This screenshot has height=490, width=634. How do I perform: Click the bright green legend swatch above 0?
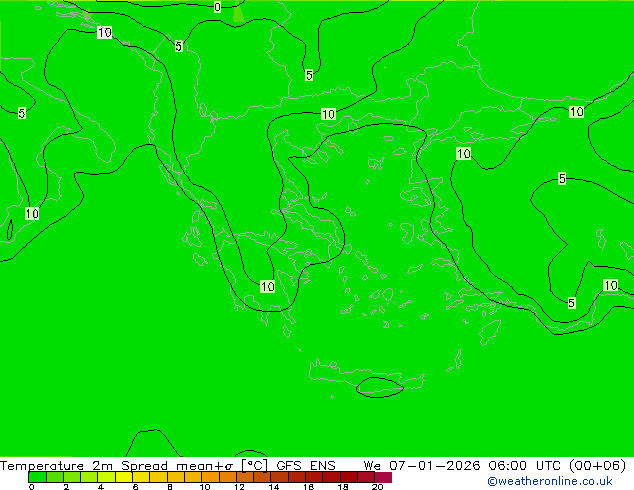(37, 477)
